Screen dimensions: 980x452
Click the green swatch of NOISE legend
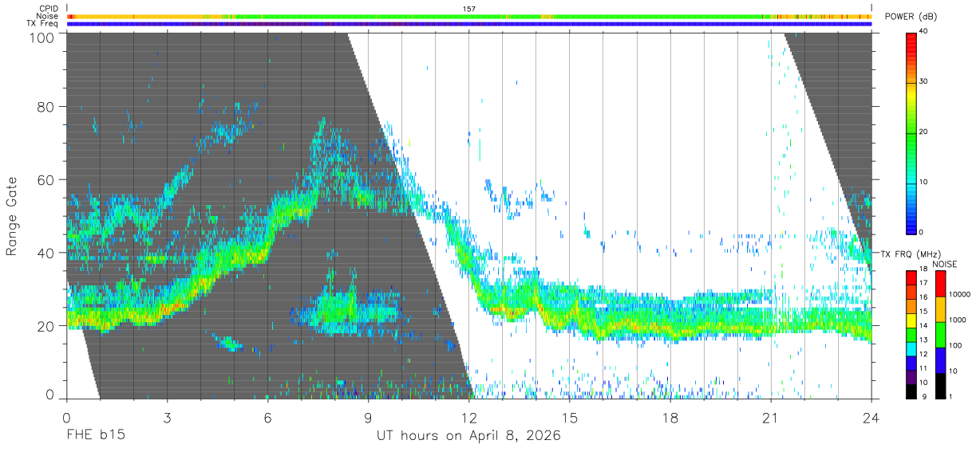(x=939, y=334)
